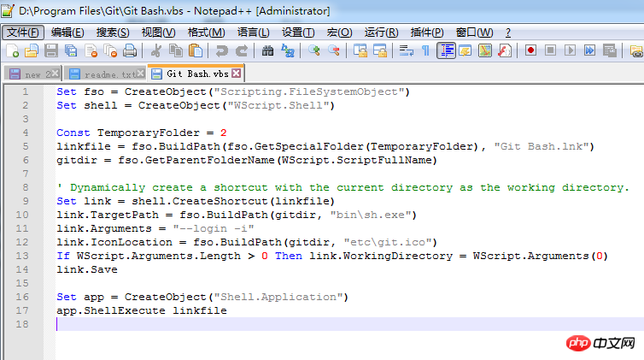The image size is (644, 360).
Task: Open the 视图(V) menu
Action: (x=158, y=32)
